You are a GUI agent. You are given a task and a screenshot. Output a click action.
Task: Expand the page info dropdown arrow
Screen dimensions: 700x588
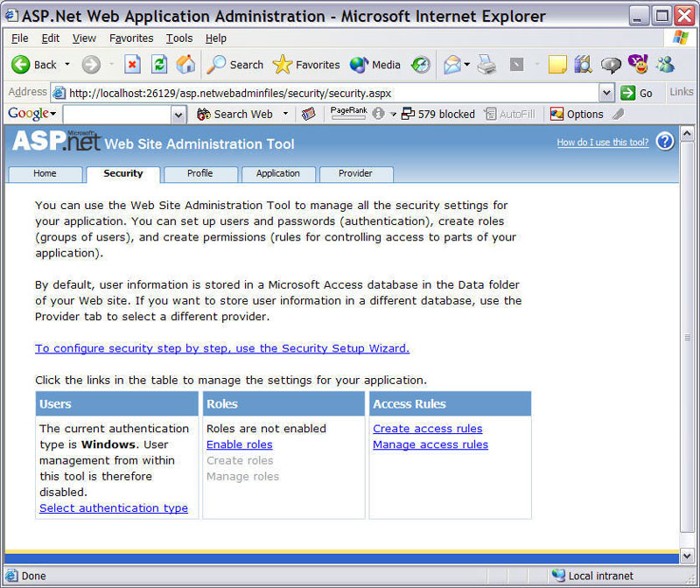coord(393,115)
